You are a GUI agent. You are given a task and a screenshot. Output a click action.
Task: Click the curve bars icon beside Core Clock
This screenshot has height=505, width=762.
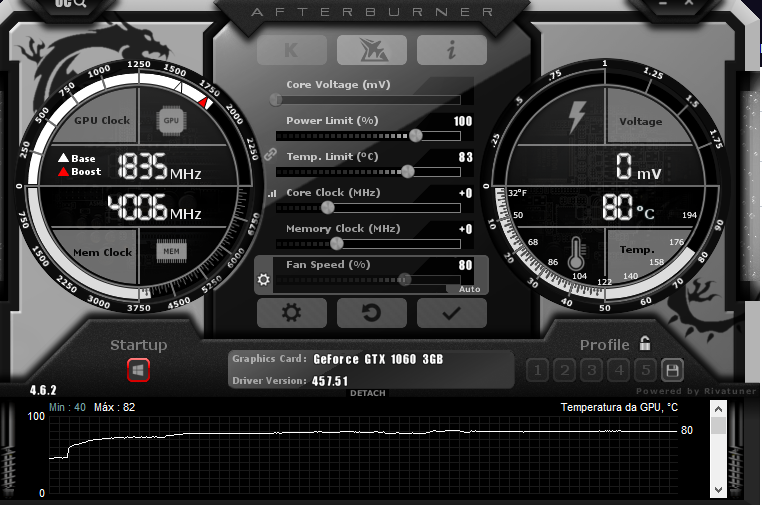(272, 193)
